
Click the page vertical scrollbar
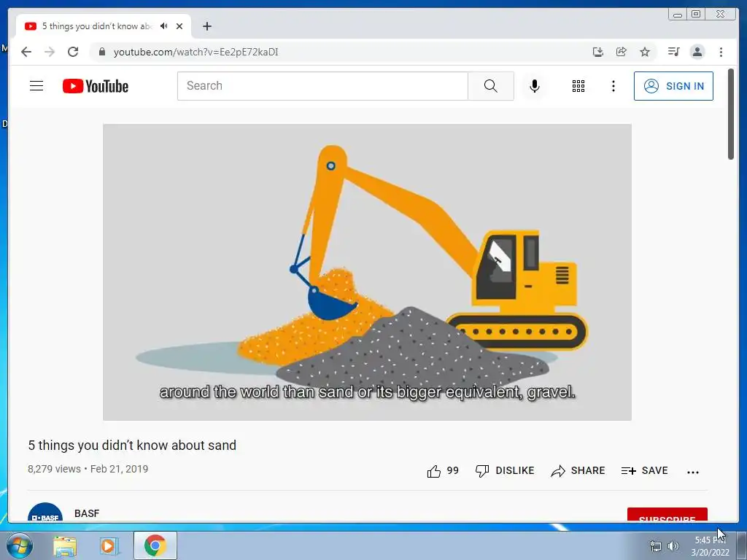[731, 114]
